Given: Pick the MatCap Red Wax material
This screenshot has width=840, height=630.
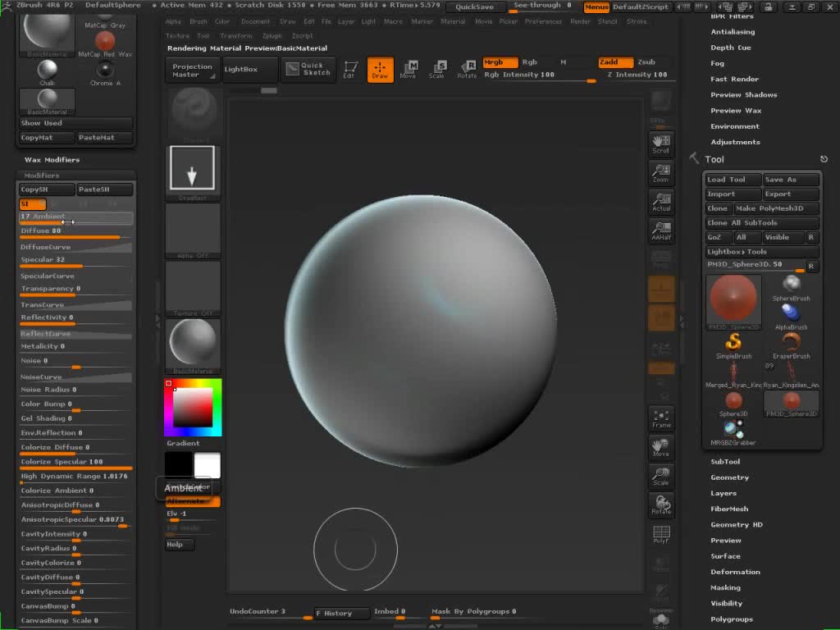Looking at the screenshot, I should click(105, 44).
